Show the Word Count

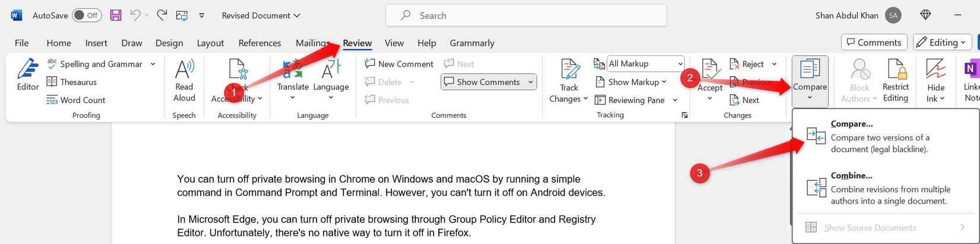pyautogui.click(x=76, y=100)
